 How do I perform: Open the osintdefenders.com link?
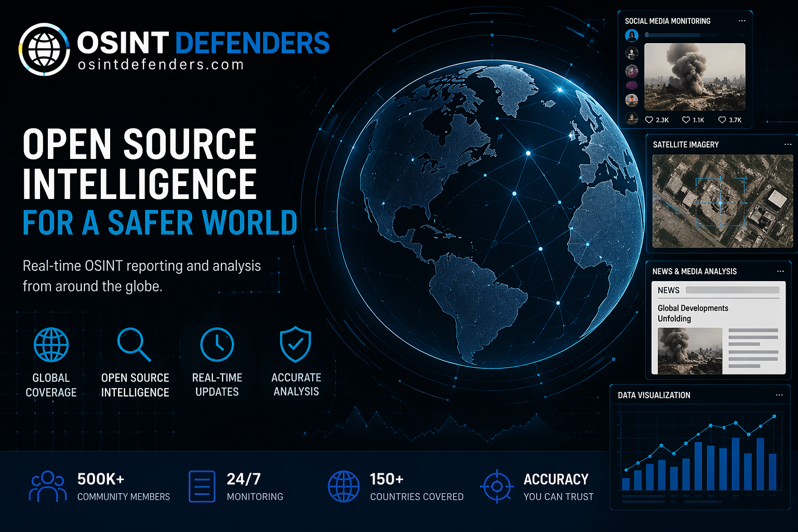159,64
